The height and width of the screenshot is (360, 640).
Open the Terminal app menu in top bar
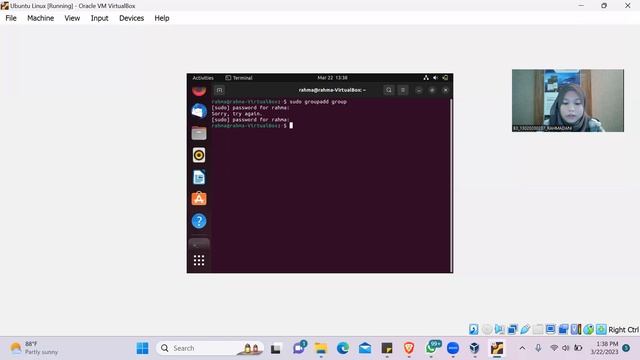tap(239, 78)
